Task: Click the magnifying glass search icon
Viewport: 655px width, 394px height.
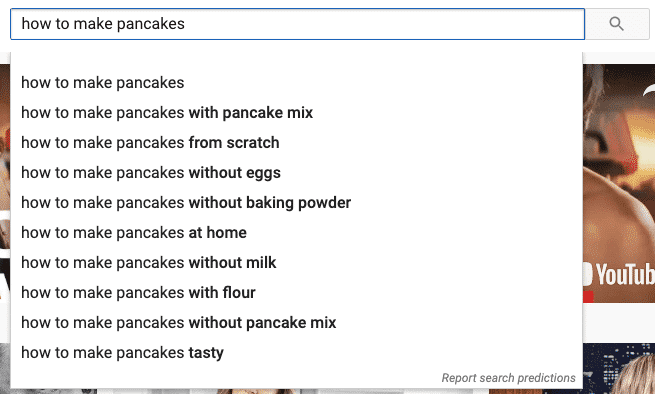Action: [617, 24]
